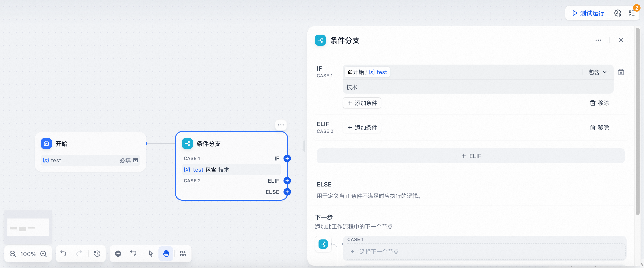Delete the test condition with trash icon
Image resolution: width=644 pixels, height=268 pixels.
click(621, 72)
